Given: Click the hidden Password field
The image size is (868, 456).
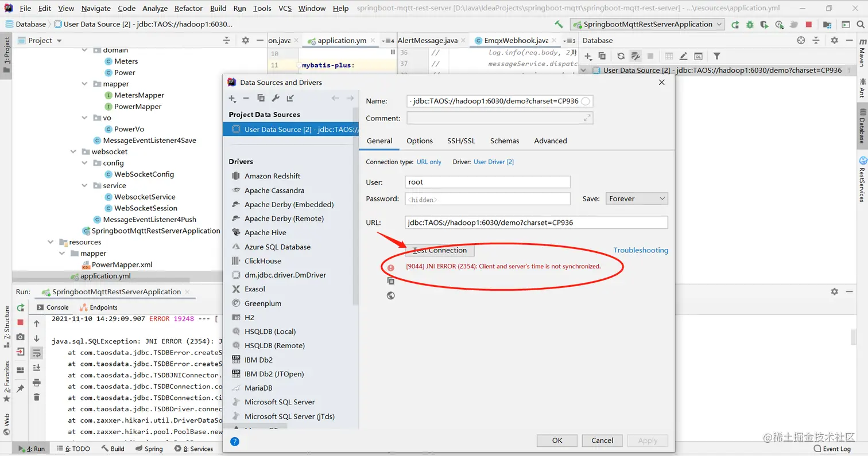Looking at the screenshot, I should point(487,199).
